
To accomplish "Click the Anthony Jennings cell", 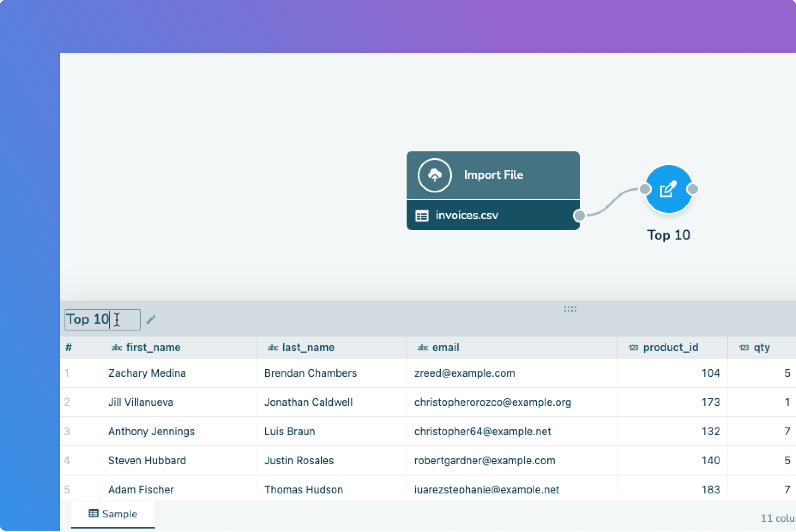I will (x=151, y=431).
